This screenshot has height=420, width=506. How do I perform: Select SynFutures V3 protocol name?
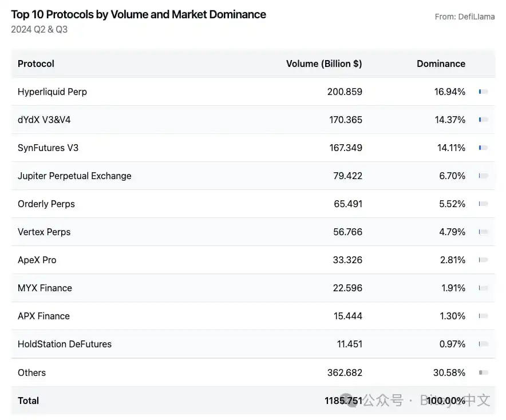(48, 148)
